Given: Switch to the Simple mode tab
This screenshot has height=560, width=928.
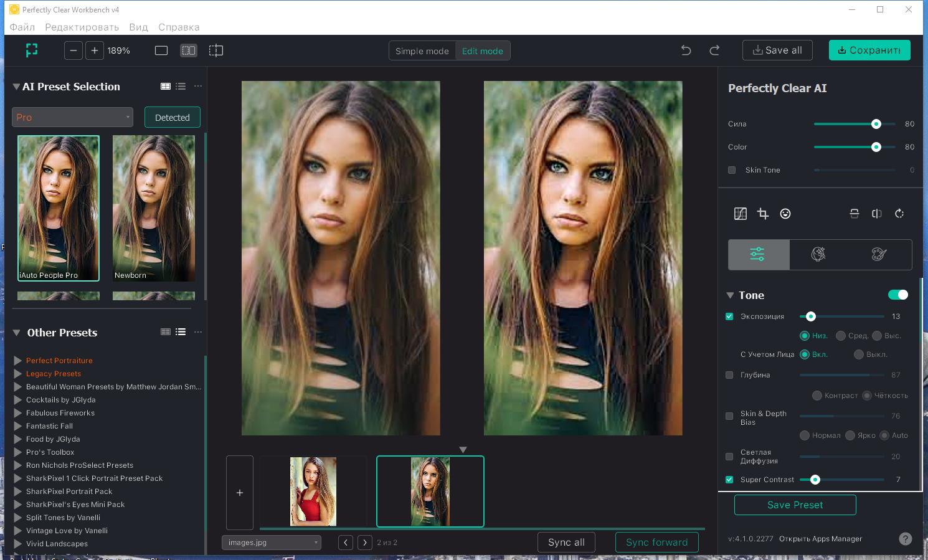Looking at the screenshot, I should click(x=422, y=51).
